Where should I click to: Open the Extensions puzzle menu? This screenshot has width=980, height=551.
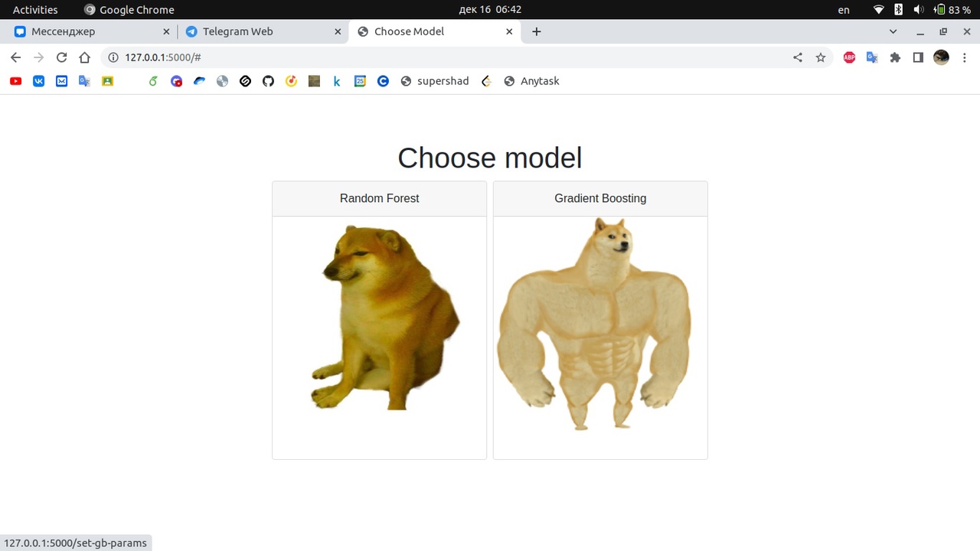coord(895,57)
